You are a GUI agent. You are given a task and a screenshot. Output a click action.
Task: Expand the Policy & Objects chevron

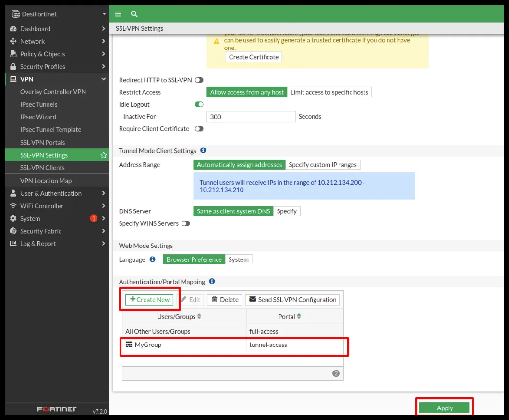(x=104, y=54)
